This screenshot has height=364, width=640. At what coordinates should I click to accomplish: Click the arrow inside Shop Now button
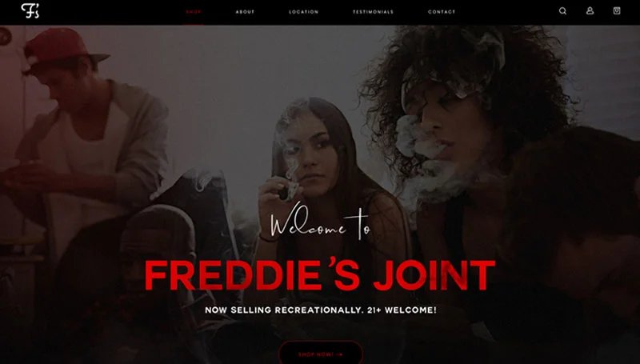click(339, 354)
